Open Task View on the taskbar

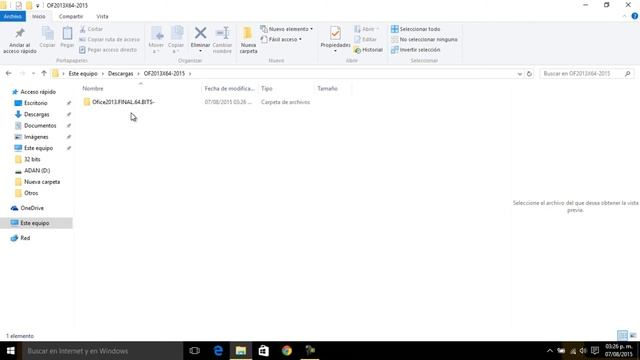(x=195, y=351)
